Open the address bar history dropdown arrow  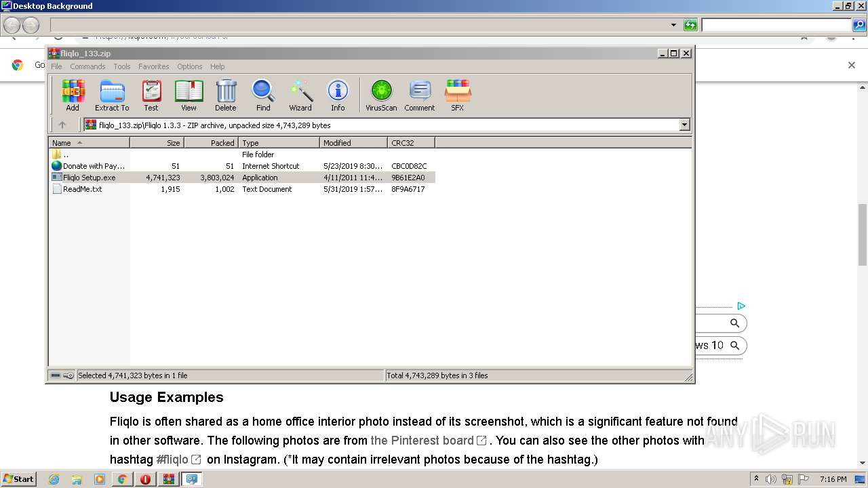[673, 25]
